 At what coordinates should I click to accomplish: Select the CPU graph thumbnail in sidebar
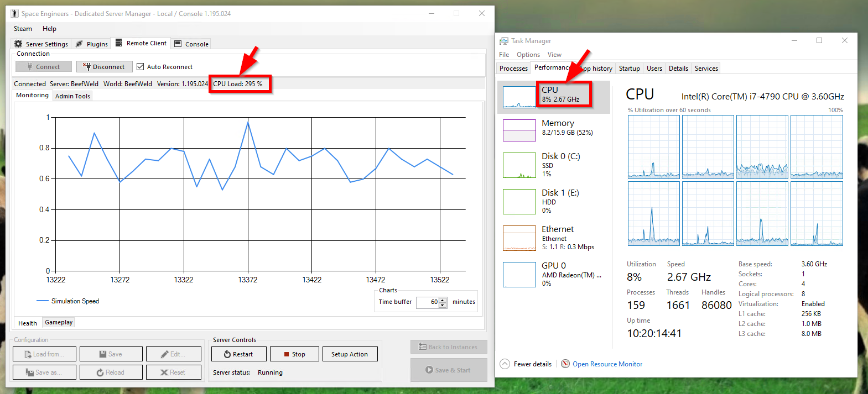pyautogui.click(x=519, y=97)
